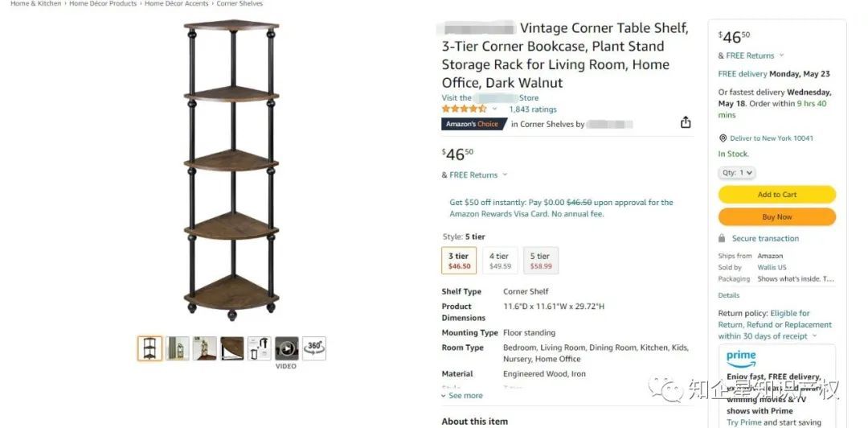Click the location pin delivery icon

pyautogui.click(x=723, y=138)
